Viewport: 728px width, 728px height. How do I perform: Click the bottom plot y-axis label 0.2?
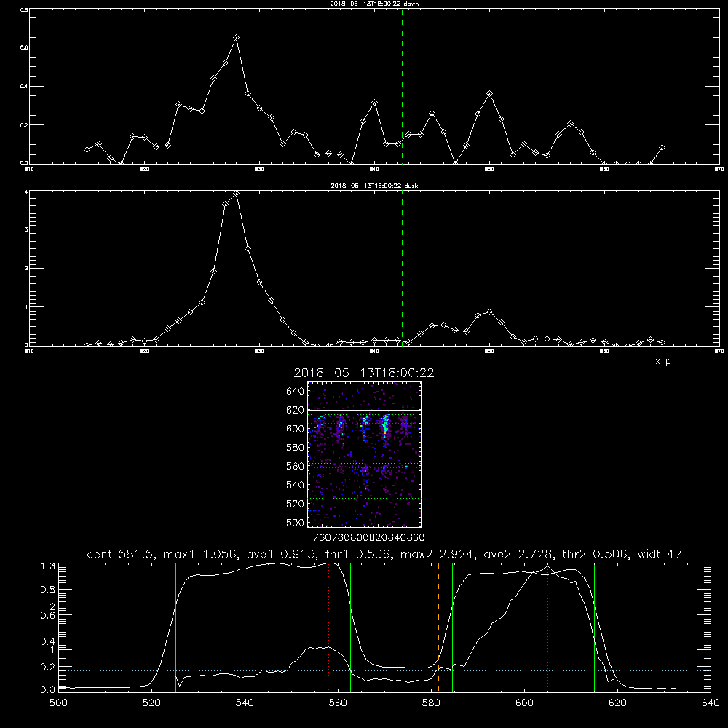[x=48, y=667]
